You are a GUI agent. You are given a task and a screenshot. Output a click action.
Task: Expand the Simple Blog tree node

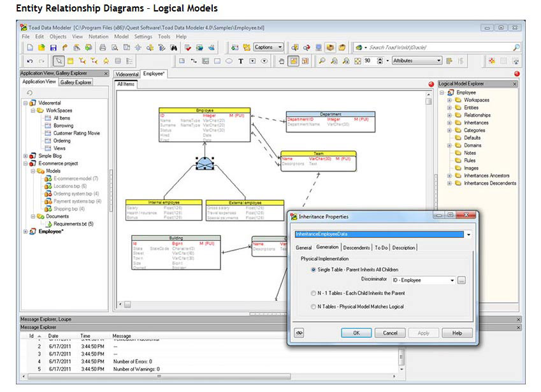[x=25, y=156]
